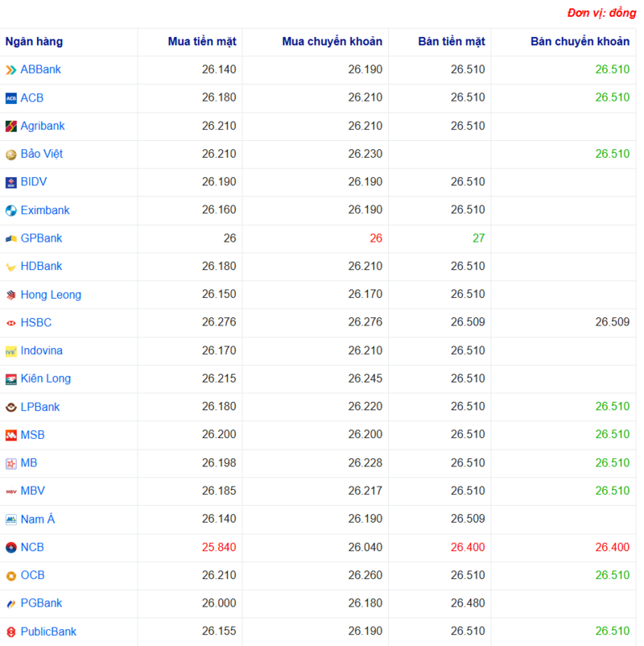Click the ABBank logo icon

[x=11, y=69]
